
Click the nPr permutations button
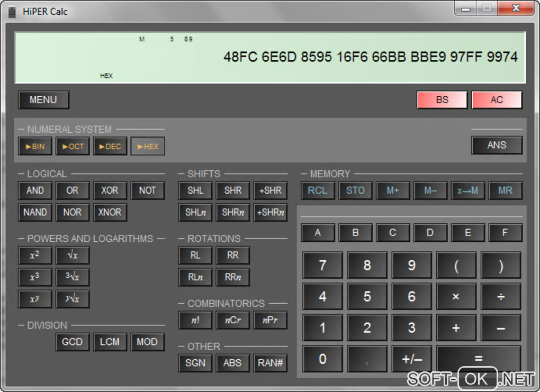click(x=271, y=321)
